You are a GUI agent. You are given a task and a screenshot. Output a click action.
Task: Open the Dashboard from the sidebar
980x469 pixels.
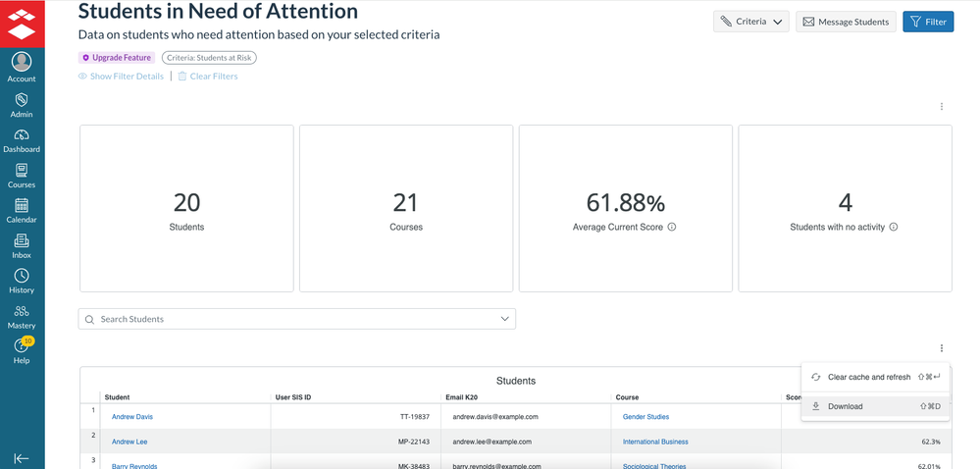click(22, 139)
